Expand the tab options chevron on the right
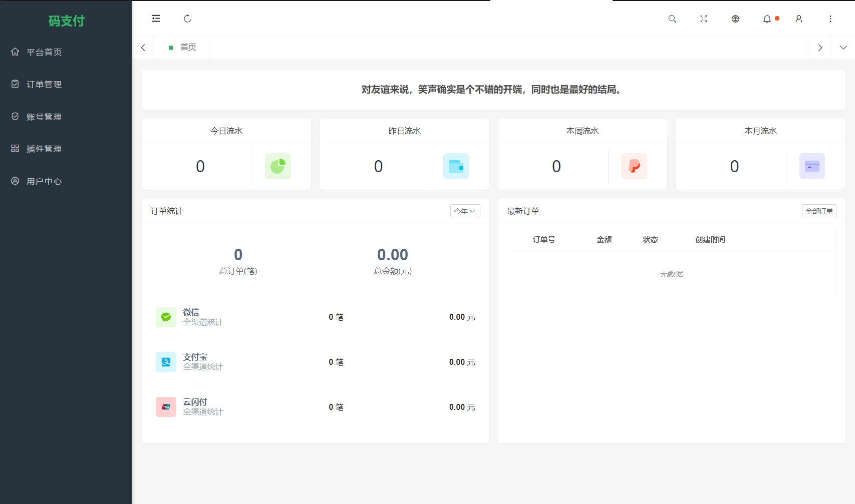 coord(844,47)
